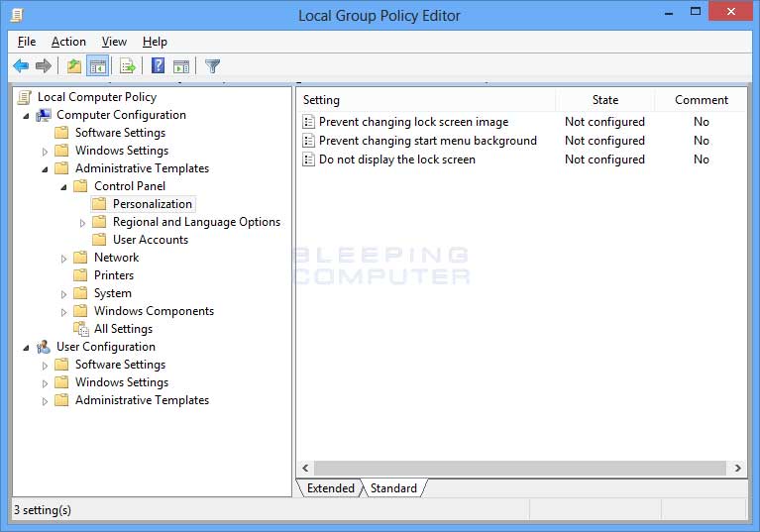Collapse the User Configuration node
Screen dimensions: 760x532
point(26,348)
